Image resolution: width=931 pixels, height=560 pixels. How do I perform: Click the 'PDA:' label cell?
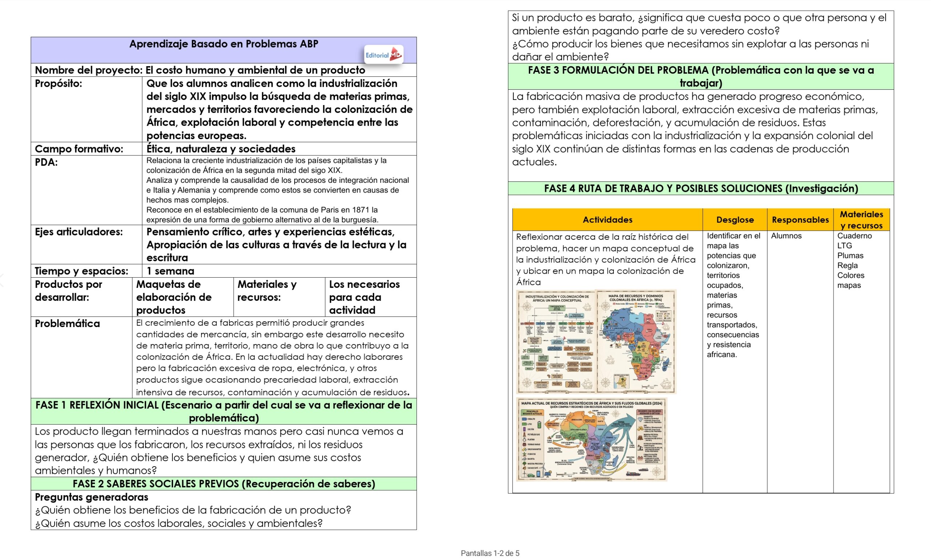point(87,190)
